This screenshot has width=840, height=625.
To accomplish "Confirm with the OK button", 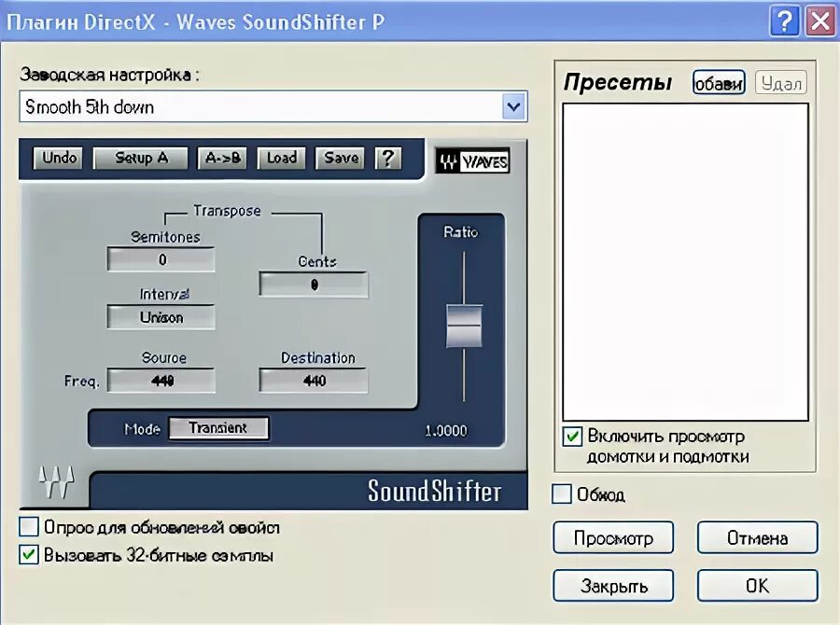I will [x=758, y=586].
